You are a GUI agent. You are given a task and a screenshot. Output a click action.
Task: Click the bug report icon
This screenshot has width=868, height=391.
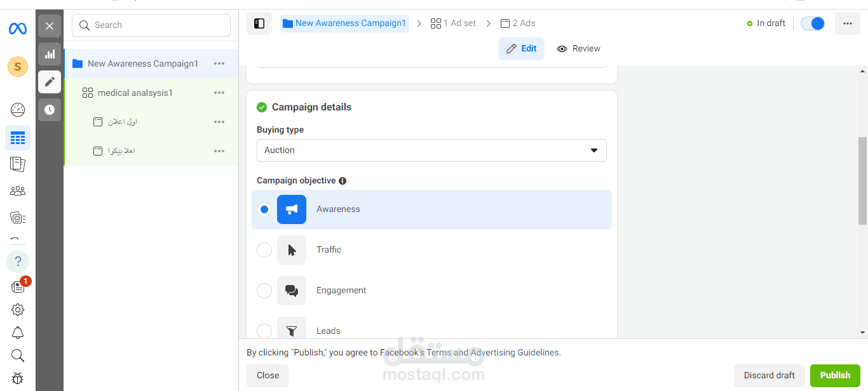pos(18,379)
